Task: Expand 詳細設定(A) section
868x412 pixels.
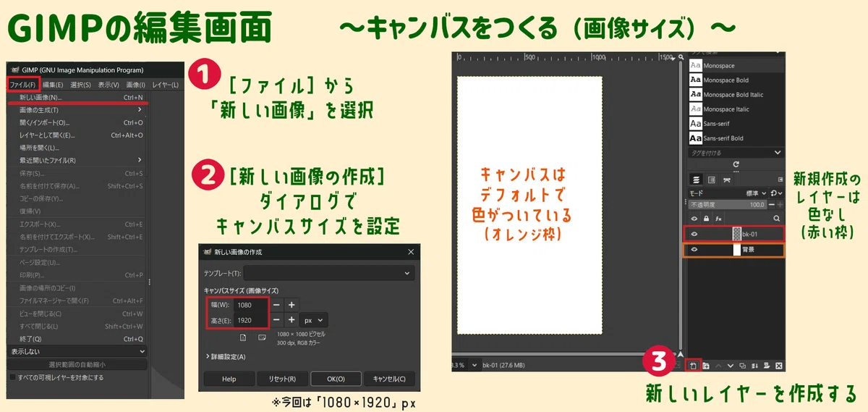Action: coord(225,357)
